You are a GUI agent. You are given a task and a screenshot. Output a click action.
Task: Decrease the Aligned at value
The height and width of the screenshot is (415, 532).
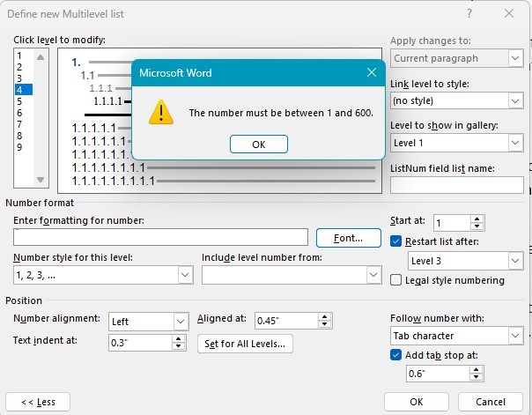(325, 325)
